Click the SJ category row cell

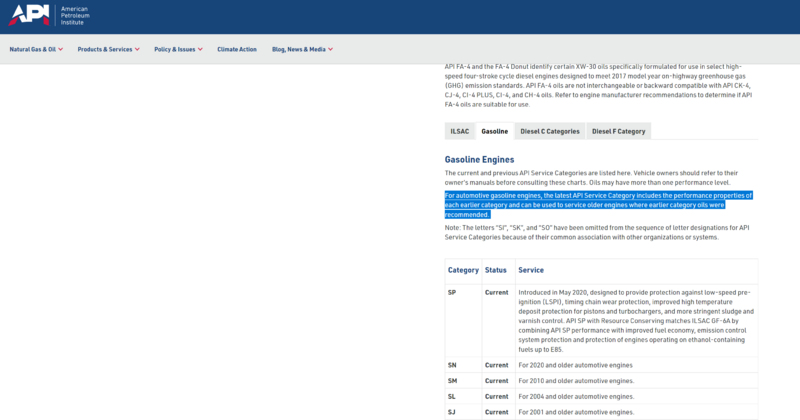452,412
